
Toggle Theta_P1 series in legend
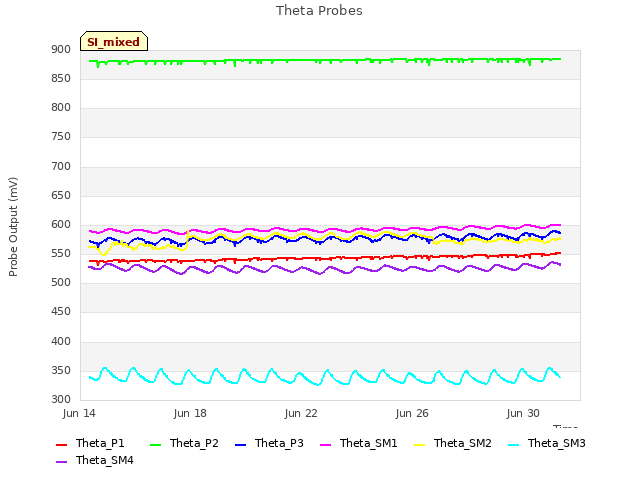[90, 443]
